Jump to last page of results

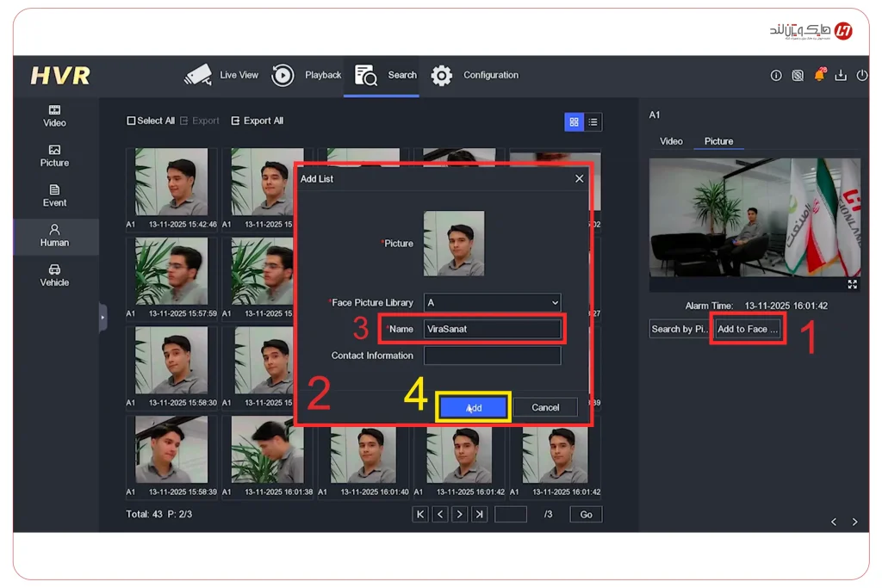coord(480,514)
